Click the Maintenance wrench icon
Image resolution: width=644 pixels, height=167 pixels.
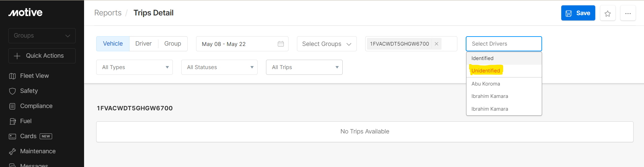pos(12,152)
